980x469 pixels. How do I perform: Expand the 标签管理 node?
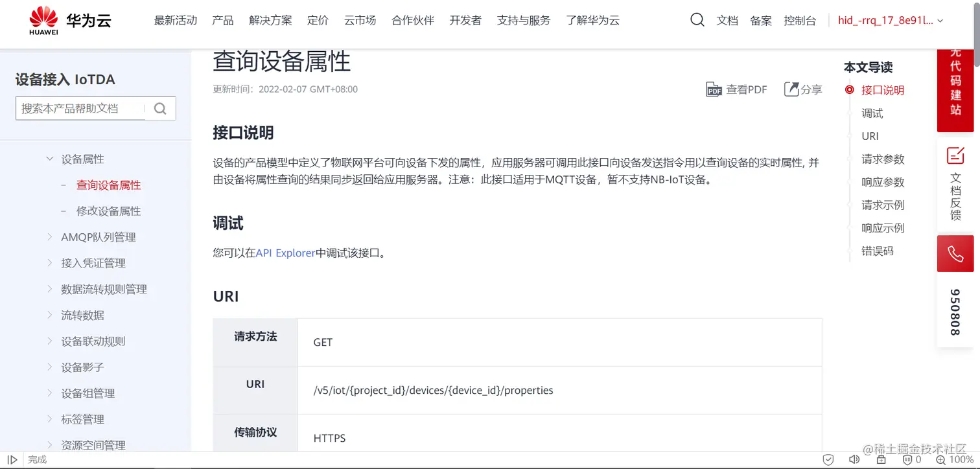[x=49, y=419]
